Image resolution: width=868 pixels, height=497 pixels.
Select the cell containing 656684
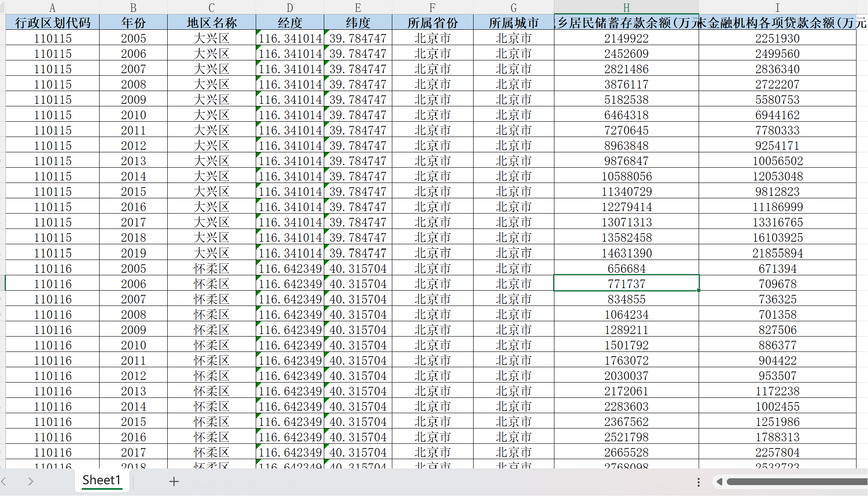(x=626, y=268)
